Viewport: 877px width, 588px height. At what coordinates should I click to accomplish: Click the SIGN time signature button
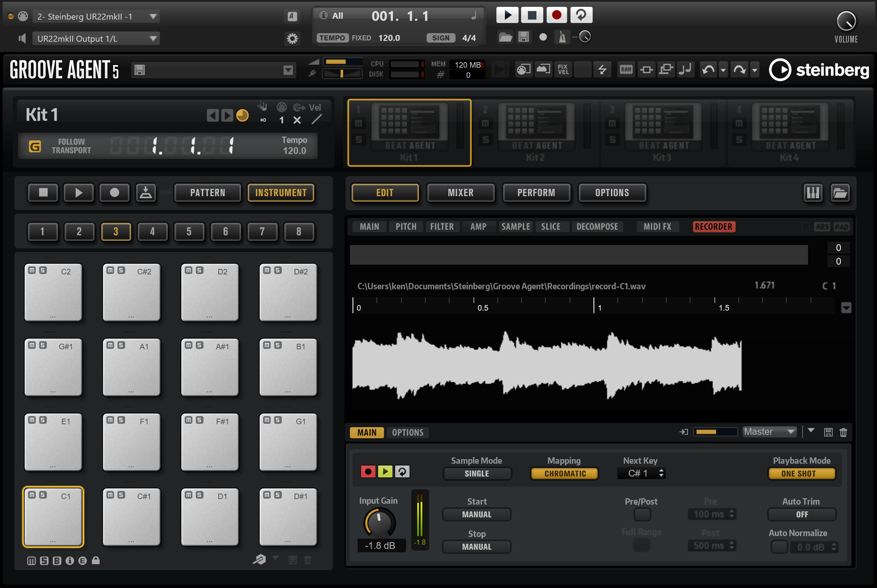441,38
